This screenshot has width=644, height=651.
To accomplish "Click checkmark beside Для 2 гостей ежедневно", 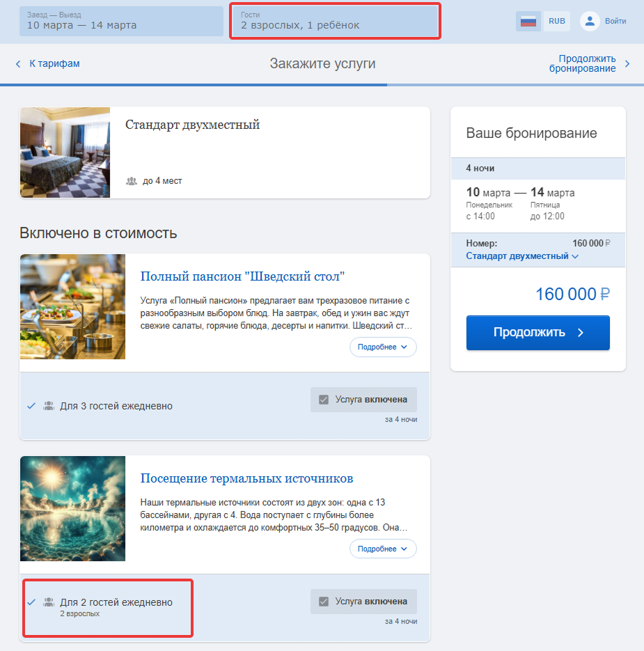I will 31,602.
